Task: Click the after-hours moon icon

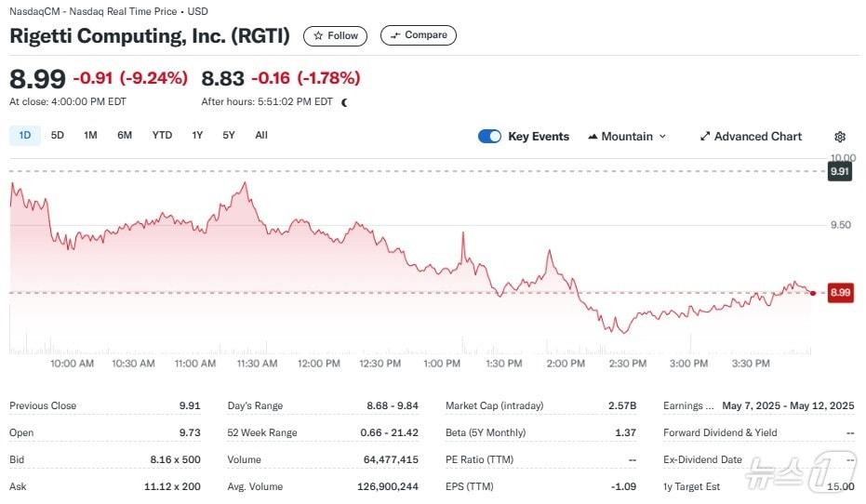Action: pos(344,102)
